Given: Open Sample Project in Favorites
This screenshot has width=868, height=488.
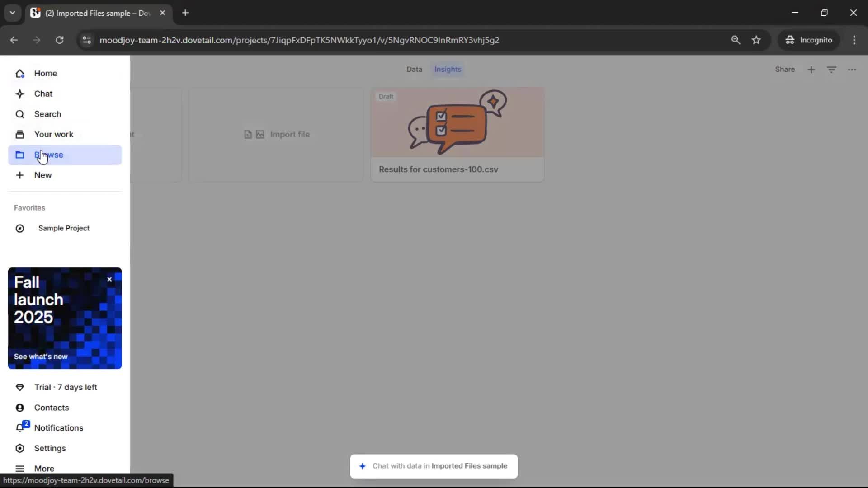Looking at the screenshot, I should coord(64,228).
